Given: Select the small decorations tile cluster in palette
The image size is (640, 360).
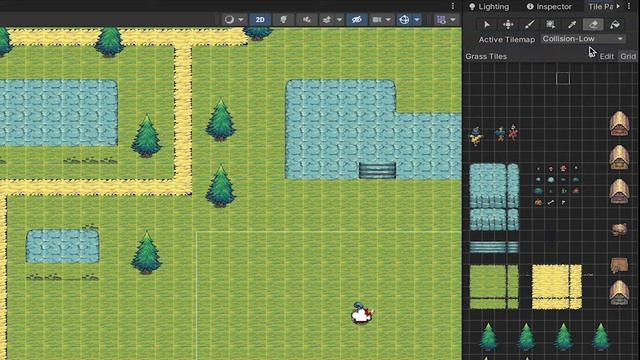Looking at the screenshot, I should pyautogui.click(x=557, y=185).
